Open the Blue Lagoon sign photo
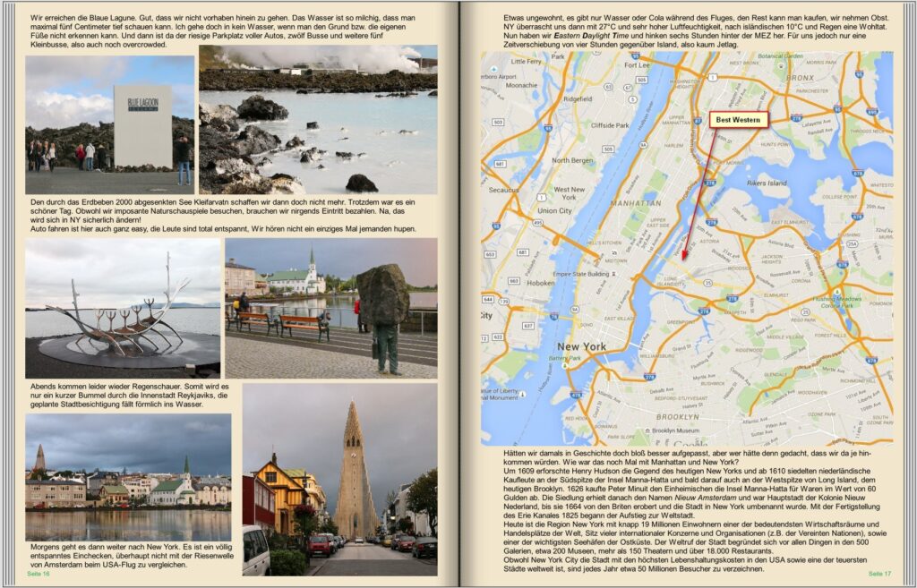 [x=110, y=124]
